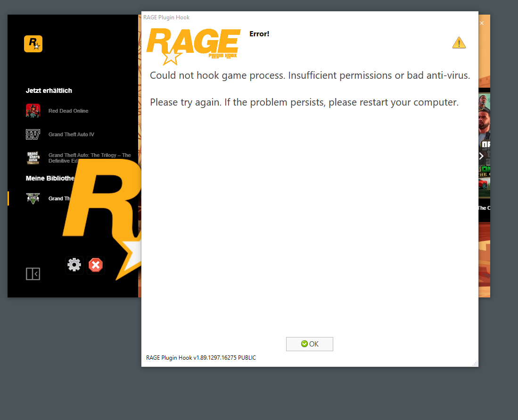Click the large Rockstar splash logo
518x420 pixels.
pos(102,218)
